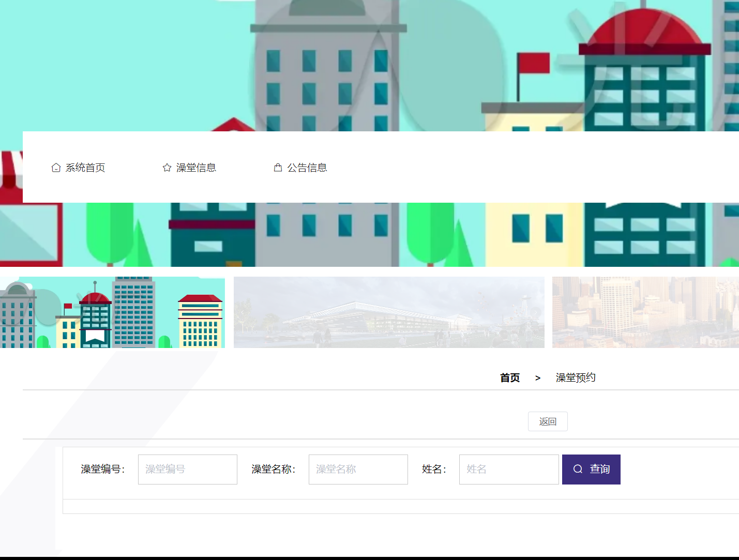This screenshot has width=739, height=560.
Task: Select the star icon next to 澡堂信息
Action: [x=167, y=167]
